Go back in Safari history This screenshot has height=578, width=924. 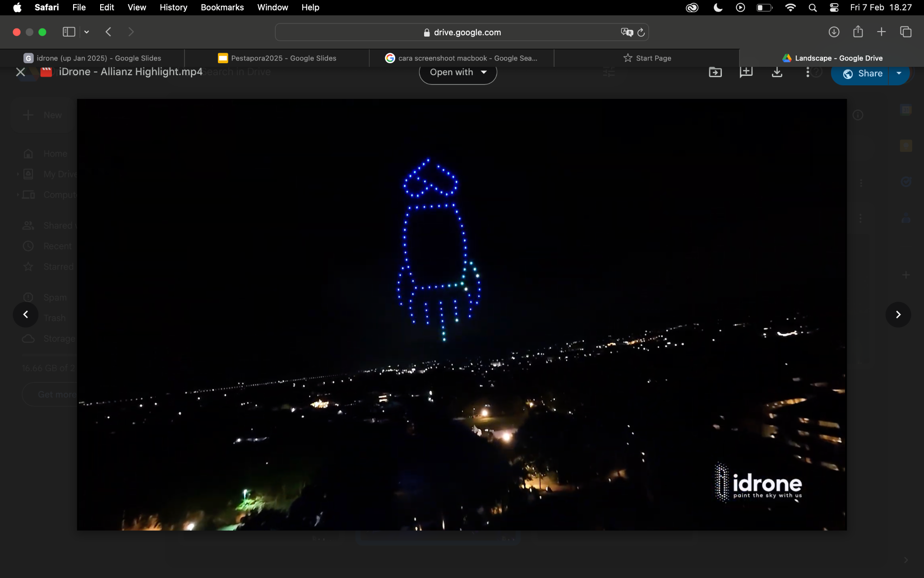[x=108, y=32]
